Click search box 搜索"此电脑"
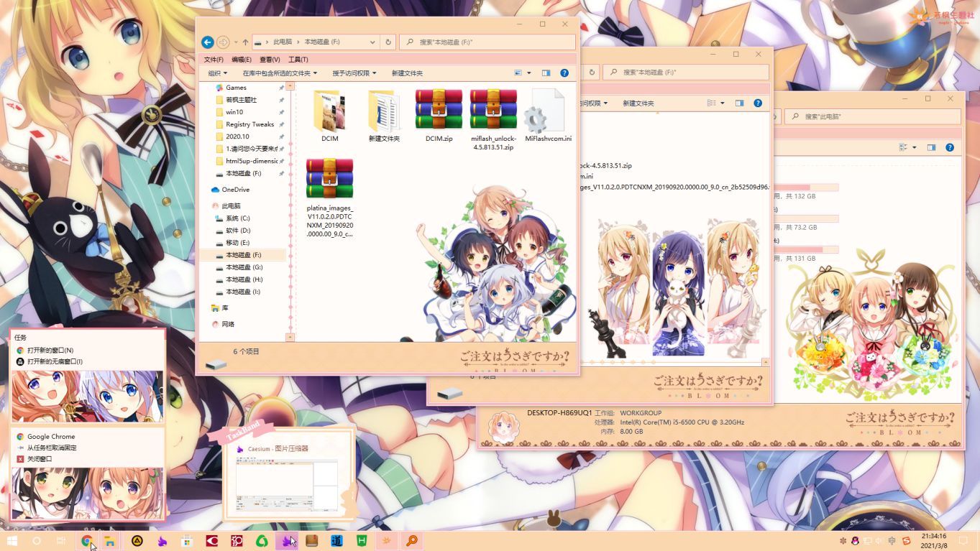 [x=873, y=116]
